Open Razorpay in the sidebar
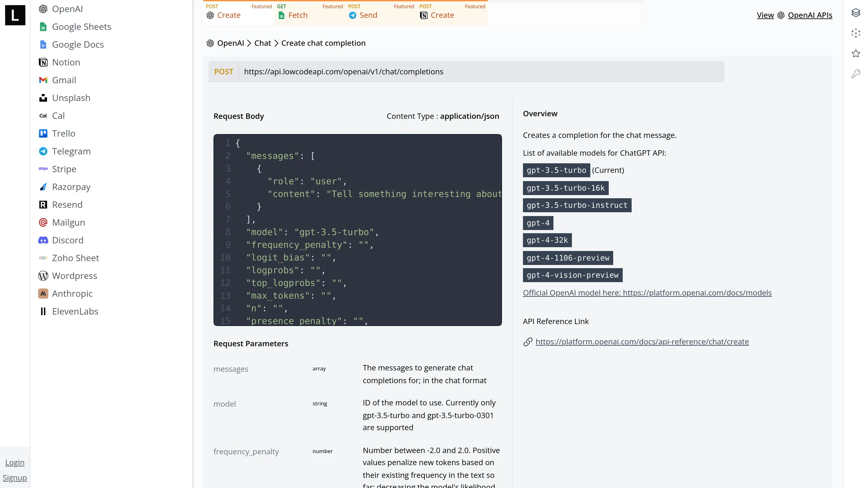The height and width of the screenshot is (488, 868). click(x=64, y=187)
